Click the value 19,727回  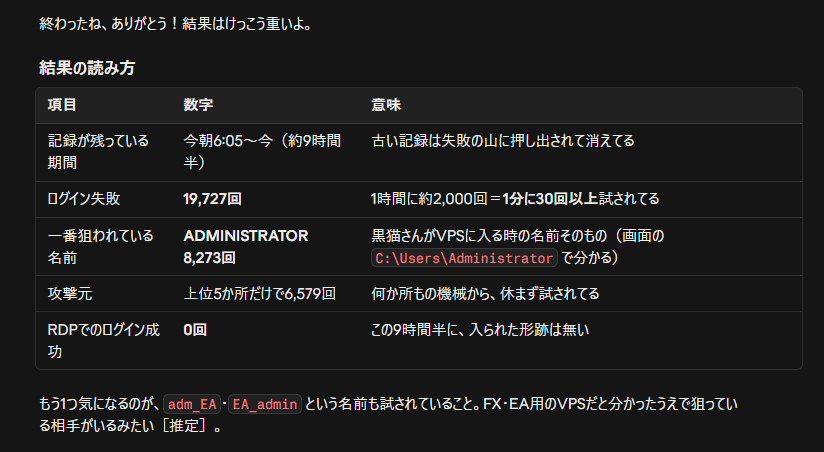tap(212, 199)
